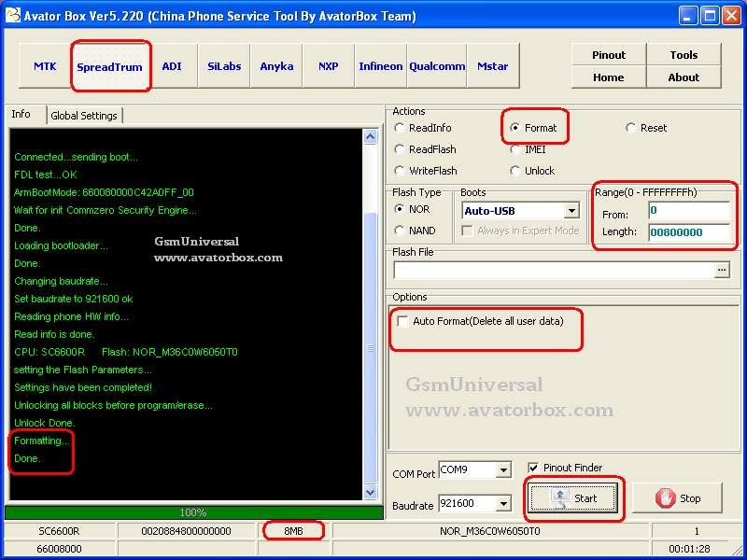Switch to the Mstar platform tab

(493, 66)
